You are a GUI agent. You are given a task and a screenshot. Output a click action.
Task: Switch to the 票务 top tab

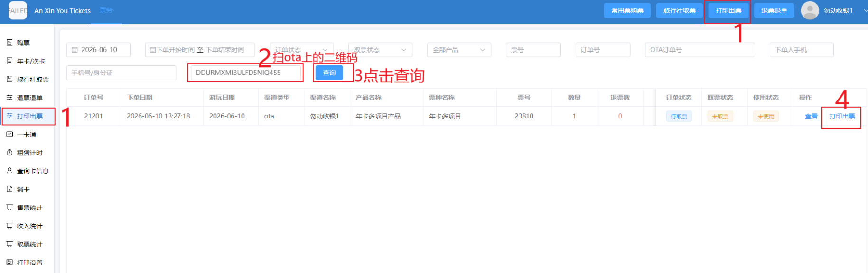coord(106,10)
